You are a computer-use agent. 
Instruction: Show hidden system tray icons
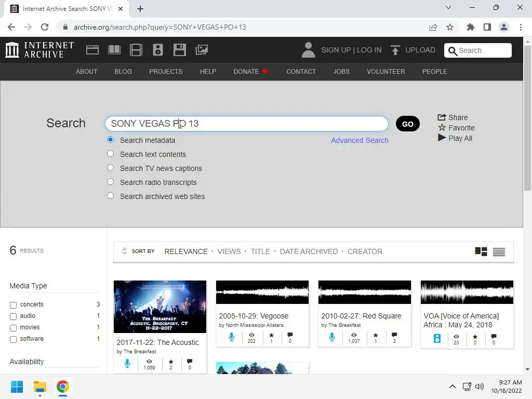pos(453,387)
